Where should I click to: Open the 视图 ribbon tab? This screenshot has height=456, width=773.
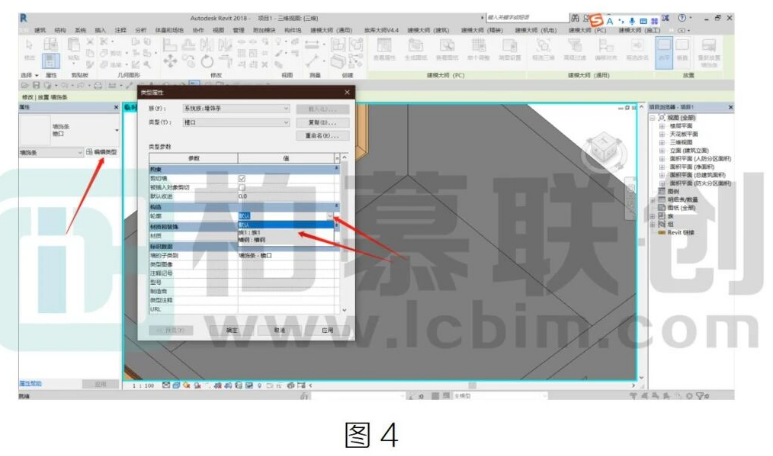(x=218, y=30)
